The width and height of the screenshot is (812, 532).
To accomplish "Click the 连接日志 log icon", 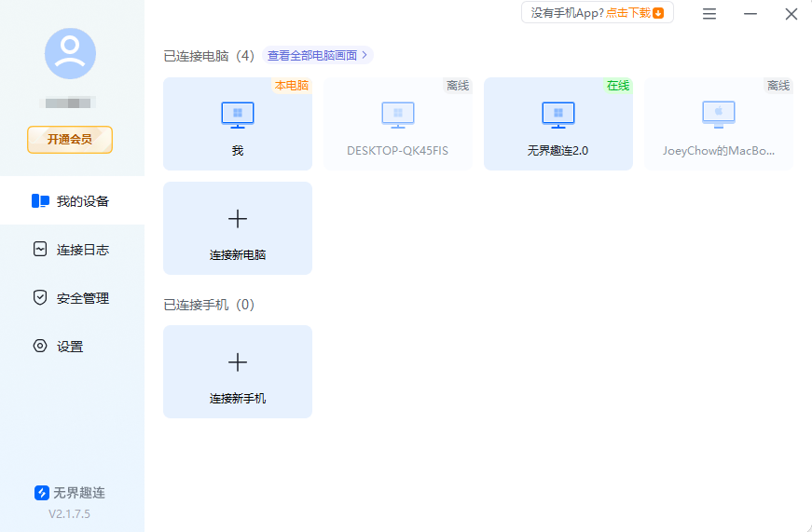I will (x=40, y=250).
